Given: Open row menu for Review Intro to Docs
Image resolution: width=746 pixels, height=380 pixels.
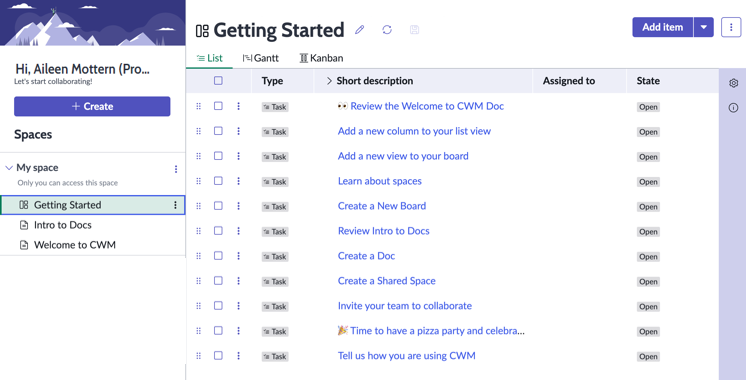Looking at the screenshot, I should point(238,231).
